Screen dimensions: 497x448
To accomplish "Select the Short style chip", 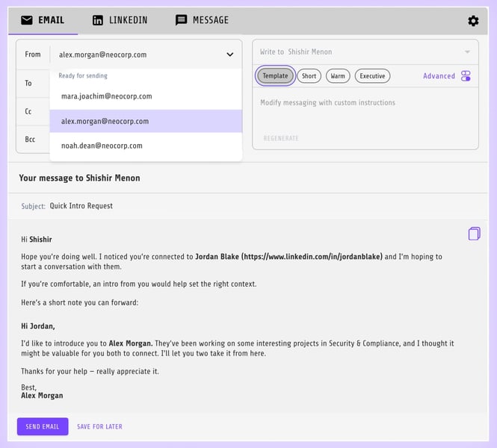I will (309, 76).
